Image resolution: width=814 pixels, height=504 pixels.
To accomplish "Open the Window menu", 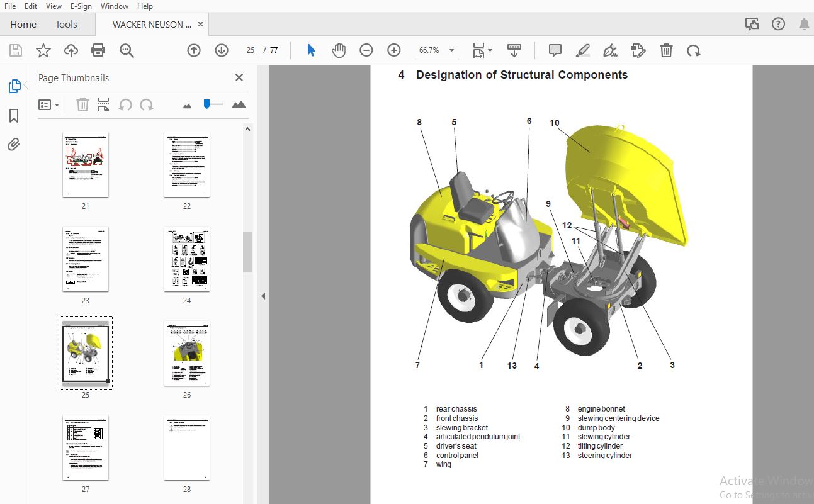I will (115, 6).
